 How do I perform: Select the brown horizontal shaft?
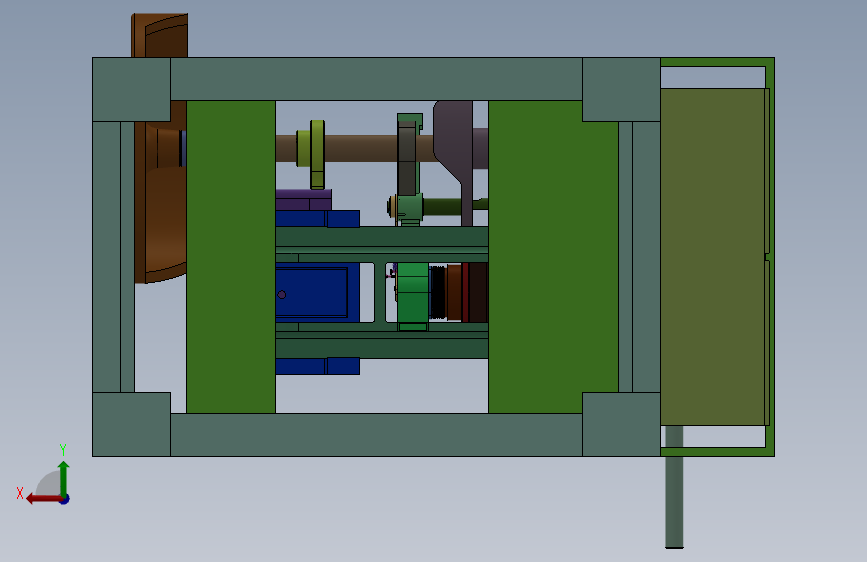362,148
